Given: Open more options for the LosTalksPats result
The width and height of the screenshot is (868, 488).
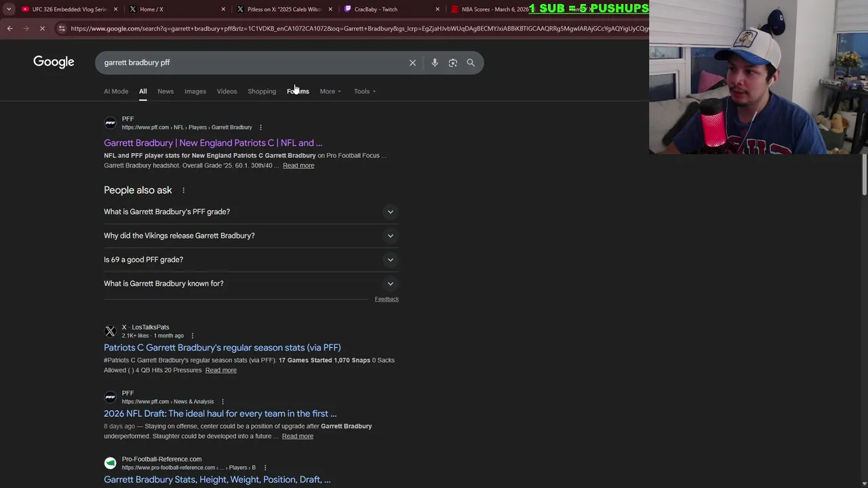Looking at the screenshot, I should (192, 335).
